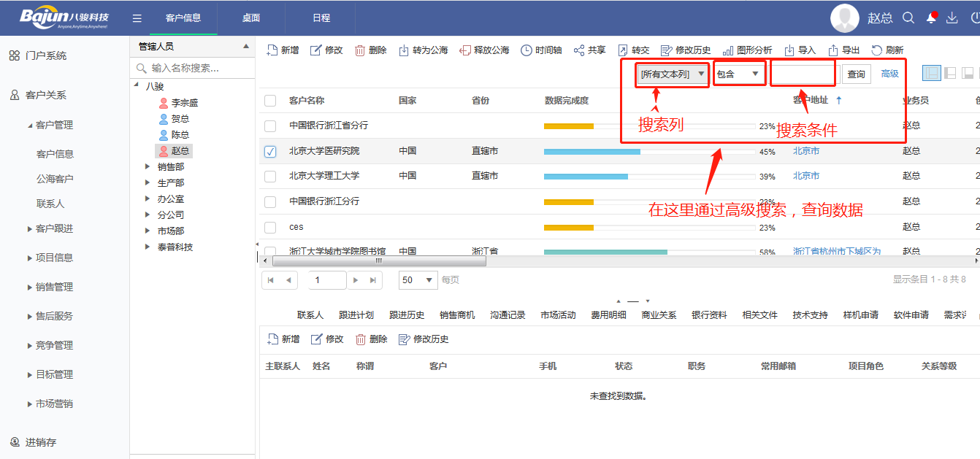This screenshot has height=459, width=980.
Task: Switch to the 桌面 tab
Action: [251, 18]
